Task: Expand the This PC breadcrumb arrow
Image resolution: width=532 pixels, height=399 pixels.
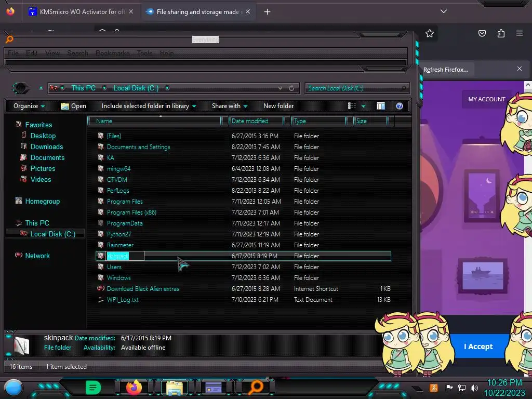Action: pyautogui.click(x=104, y=88)
